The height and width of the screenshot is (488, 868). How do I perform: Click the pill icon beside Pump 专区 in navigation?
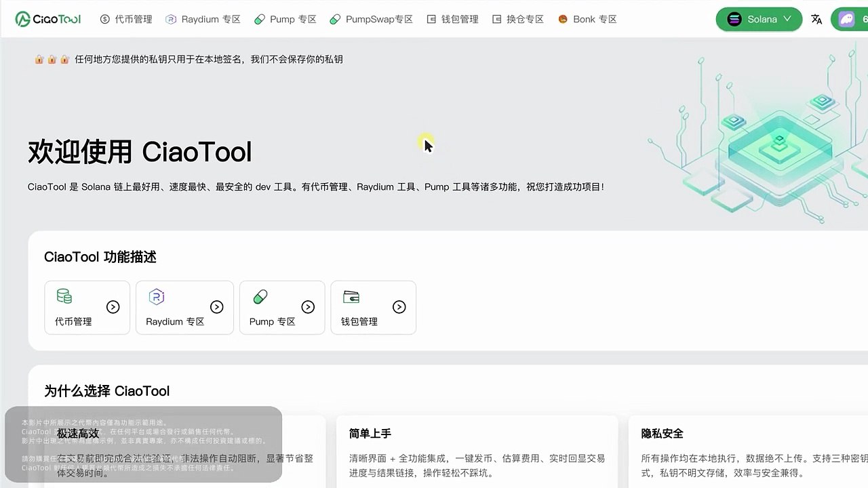click(259, 20)
